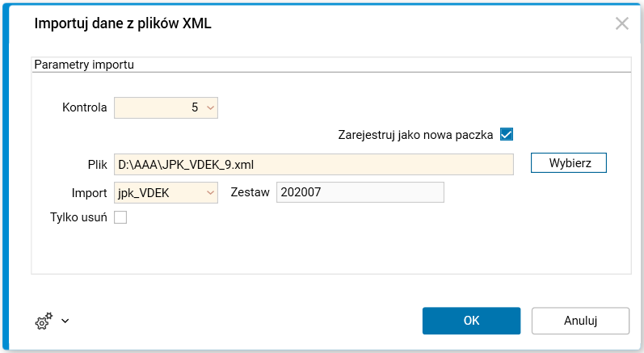The width and height of the screenshot is (644, 353).
Task: Click the Parametry importu group header
Action: click(x=83, y=64)
